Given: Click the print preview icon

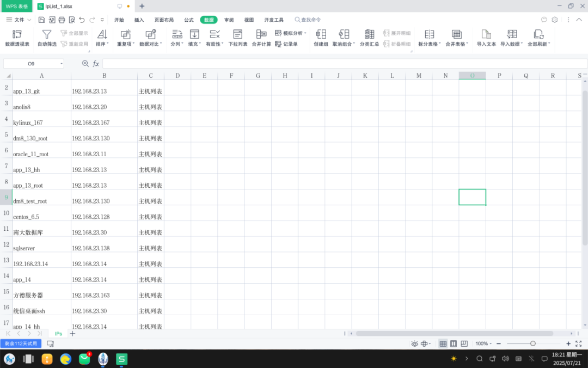Looking at the screenshot, I should point(72,20).
